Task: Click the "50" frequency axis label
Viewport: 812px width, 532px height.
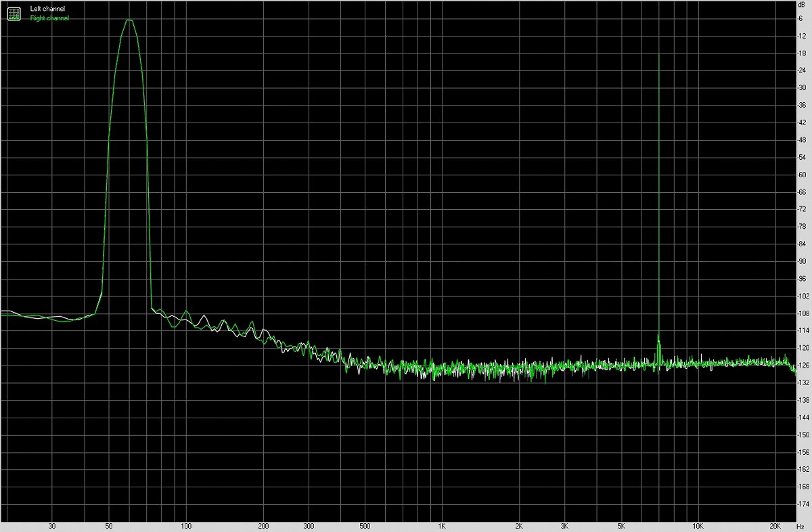Action: point(109,526)
